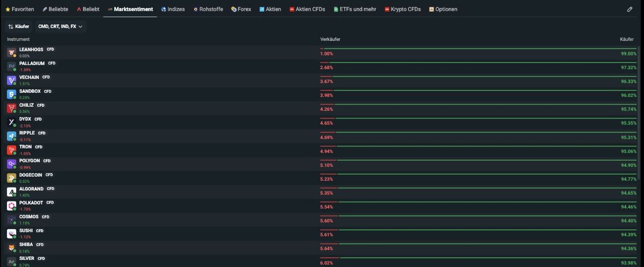
Task: Click the COSMOS instrument name
Action: pos(29,217)
